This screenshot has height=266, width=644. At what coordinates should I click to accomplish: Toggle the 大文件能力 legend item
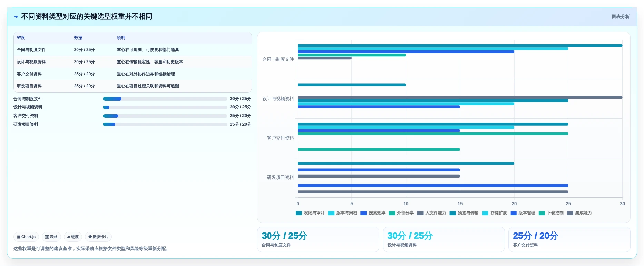coord(432,213)
